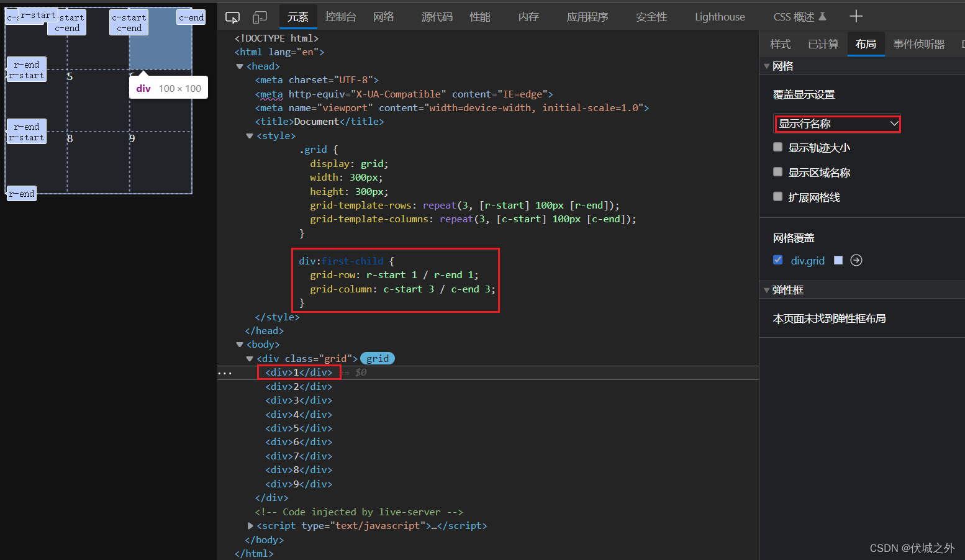Click grid cell 8 in the page preview
Screen dimensions: 965x560
98,163
